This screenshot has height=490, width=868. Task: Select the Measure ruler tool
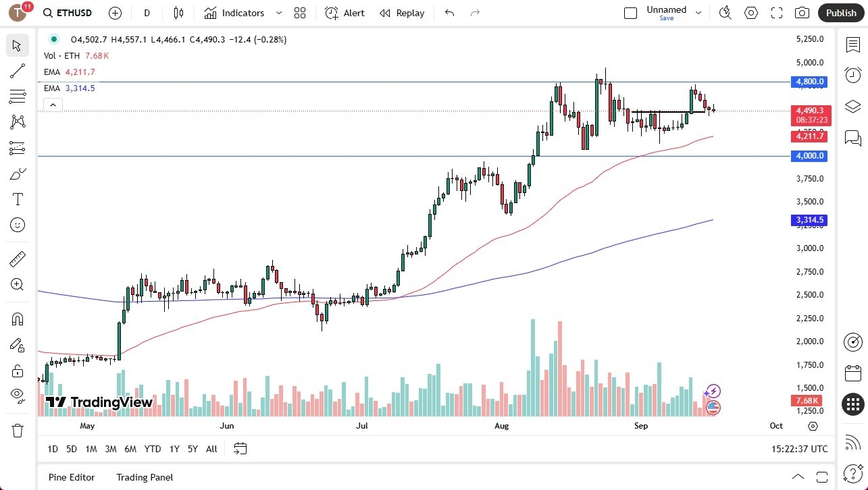pos(17,258)
